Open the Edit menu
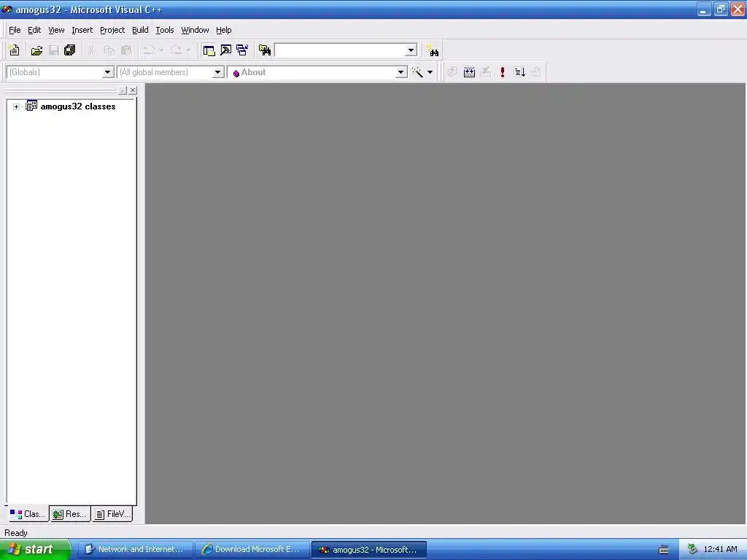747x560 pixels. coord(34,30)
